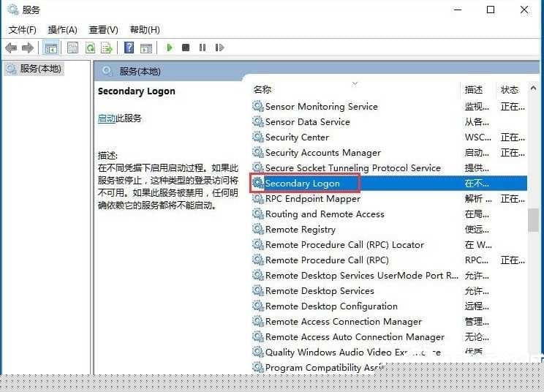Viewport: 544px width, 392px height.
Task: Click the Refresh toolbar icon
Action: [x=90, y=48]
